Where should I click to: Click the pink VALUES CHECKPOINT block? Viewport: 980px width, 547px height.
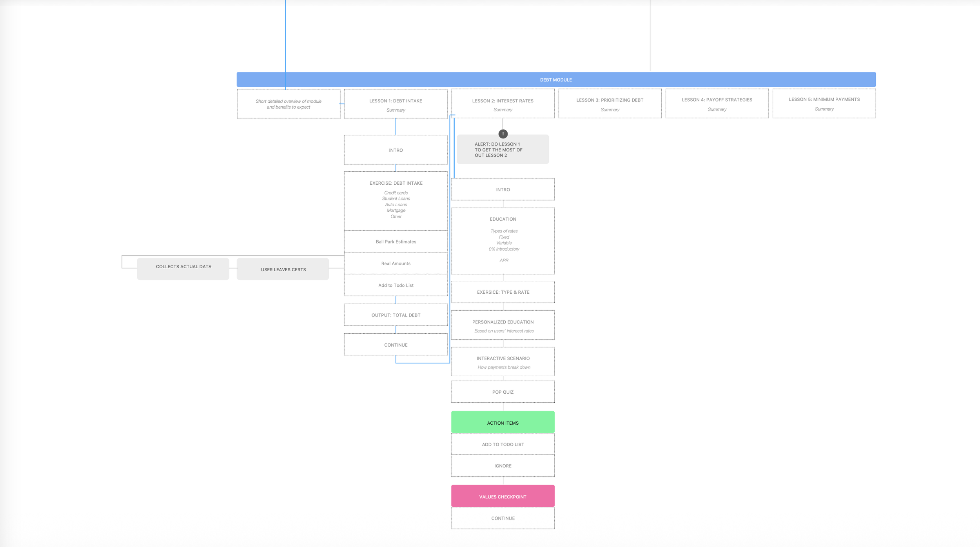503,496
